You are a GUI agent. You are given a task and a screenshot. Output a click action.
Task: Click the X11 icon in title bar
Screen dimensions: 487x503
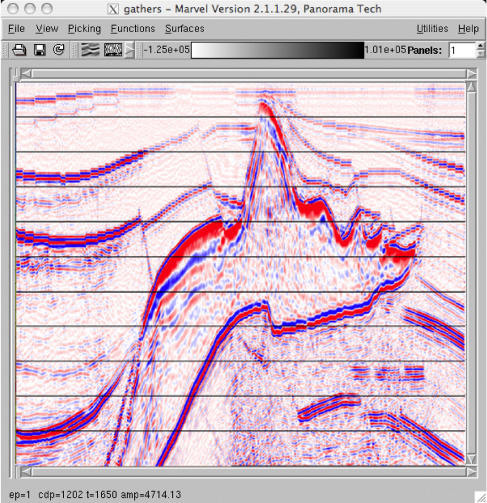(113, 9)
